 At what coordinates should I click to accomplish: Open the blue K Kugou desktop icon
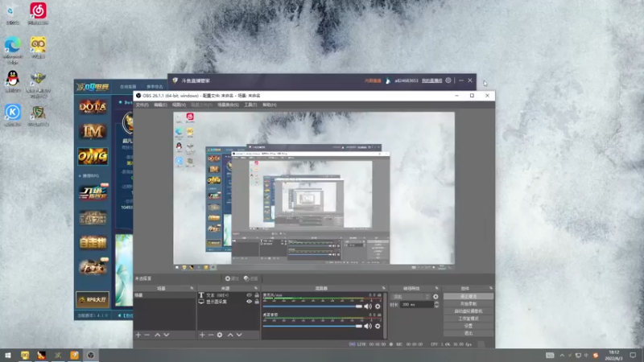pos(13,115)
